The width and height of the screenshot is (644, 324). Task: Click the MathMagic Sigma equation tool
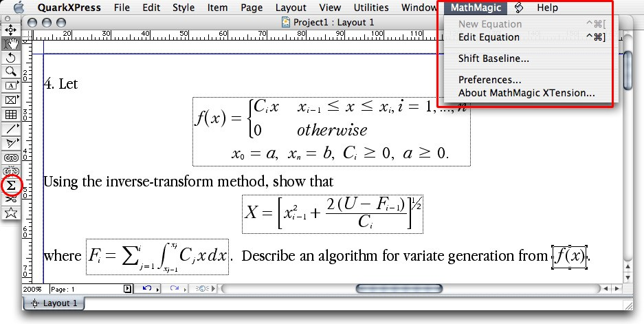point(11,185)
